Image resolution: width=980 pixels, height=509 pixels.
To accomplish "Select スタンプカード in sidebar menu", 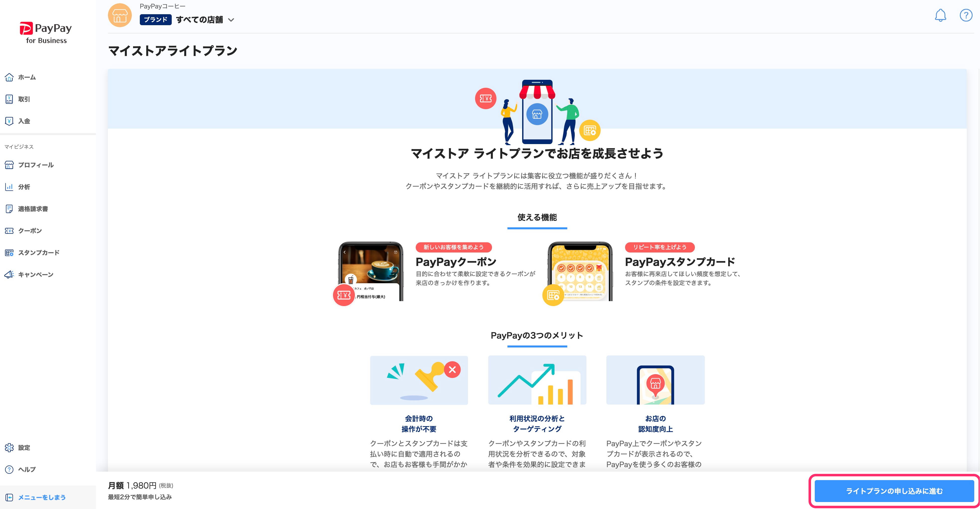I will [x=39, y=253].
